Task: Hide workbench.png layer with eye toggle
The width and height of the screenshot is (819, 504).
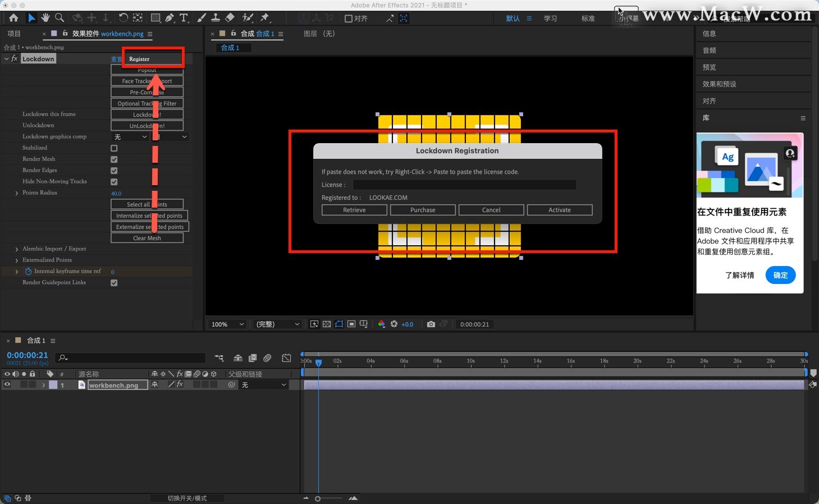Action: click(7, 385)
